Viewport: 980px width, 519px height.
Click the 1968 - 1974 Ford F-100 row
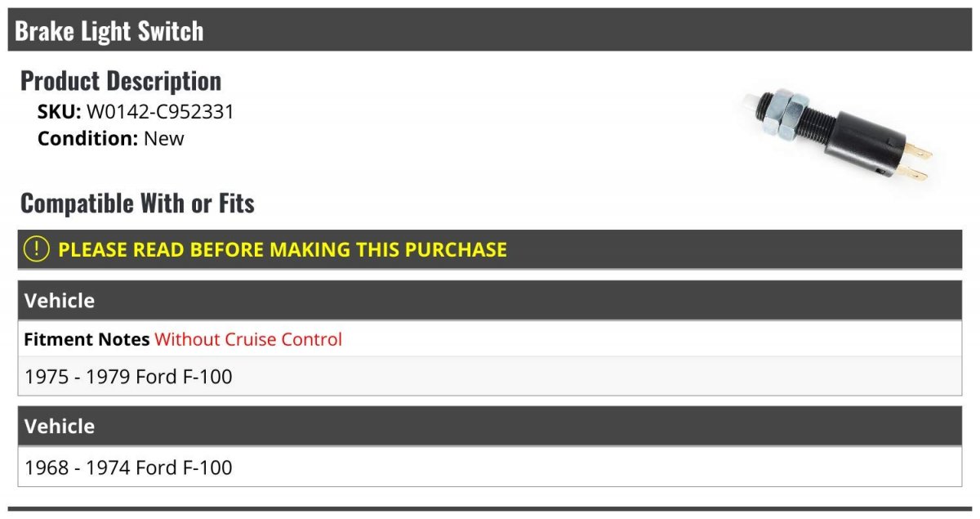tap(490, 467)
